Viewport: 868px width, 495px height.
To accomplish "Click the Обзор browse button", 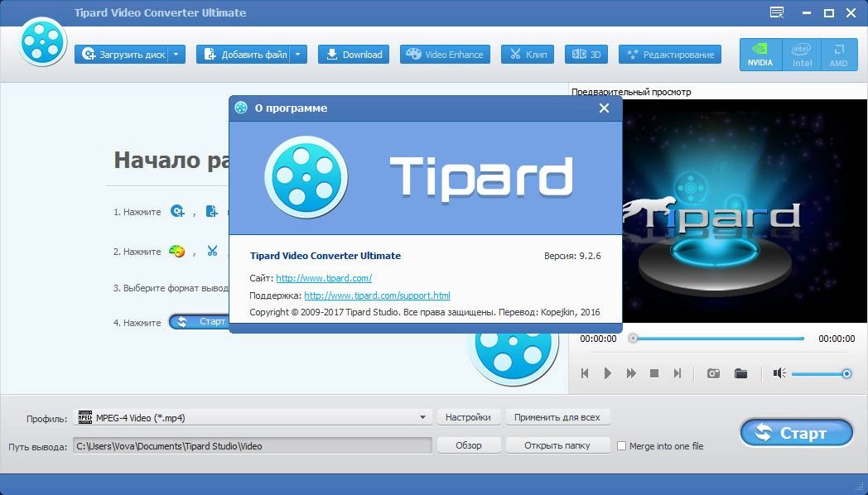I will coord(468,445).
